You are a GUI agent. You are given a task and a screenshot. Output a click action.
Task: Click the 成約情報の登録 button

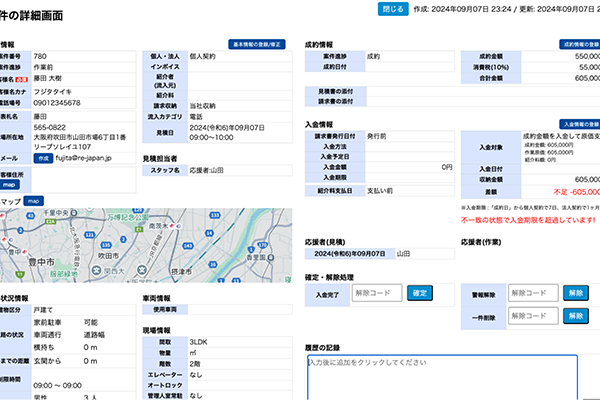tap(580, 45)
